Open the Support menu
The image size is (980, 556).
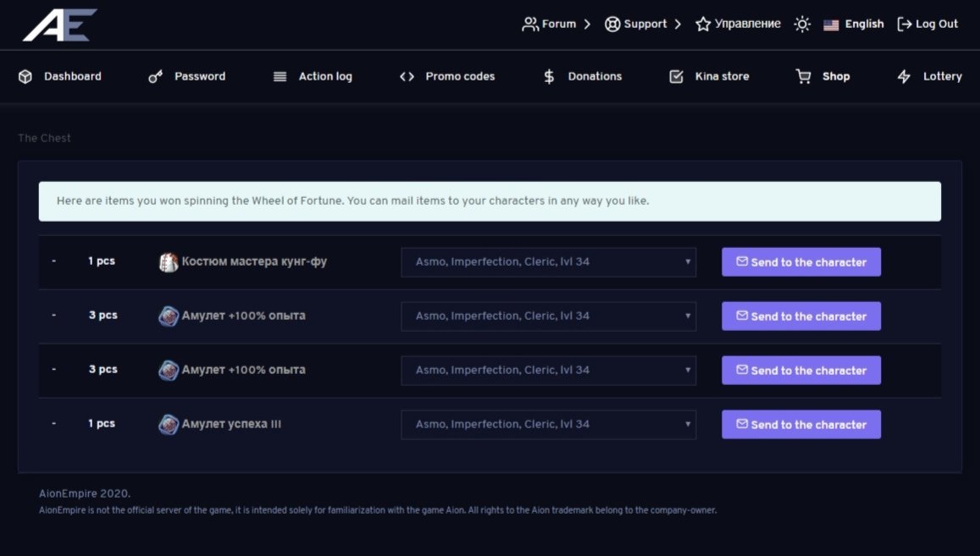point(643,25)
